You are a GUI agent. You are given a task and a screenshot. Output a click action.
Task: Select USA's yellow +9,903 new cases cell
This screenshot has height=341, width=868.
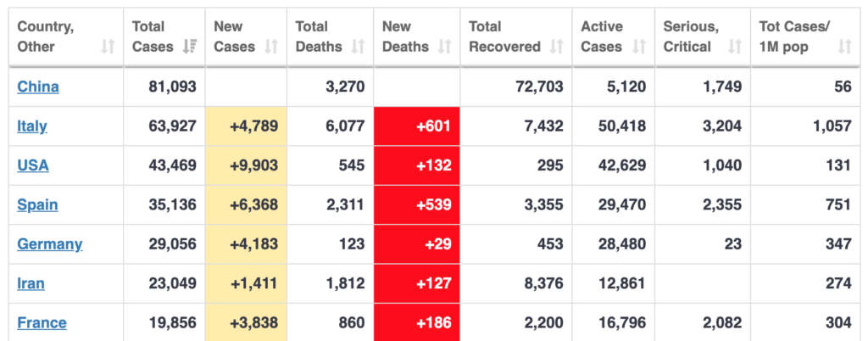[x=247, y=165]
